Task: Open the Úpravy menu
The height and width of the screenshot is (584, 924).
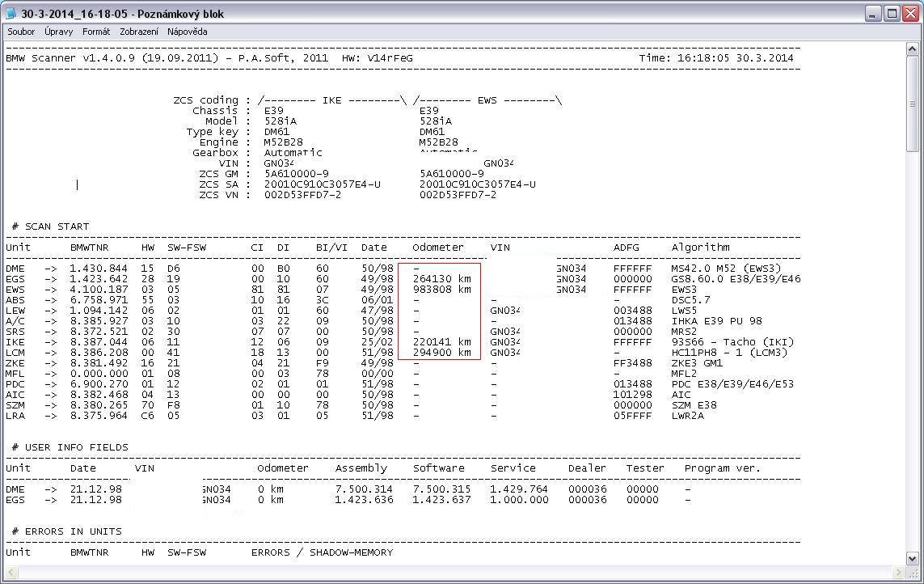Action: pyautogui.click(x=59, y=32)
